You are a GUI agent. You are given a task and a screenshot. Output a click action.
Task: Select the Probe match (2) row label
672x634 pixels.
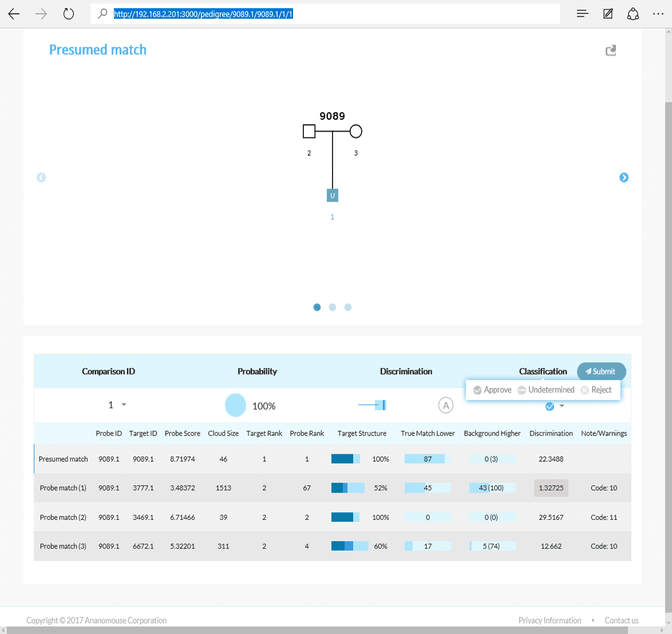tap(63, 517)
